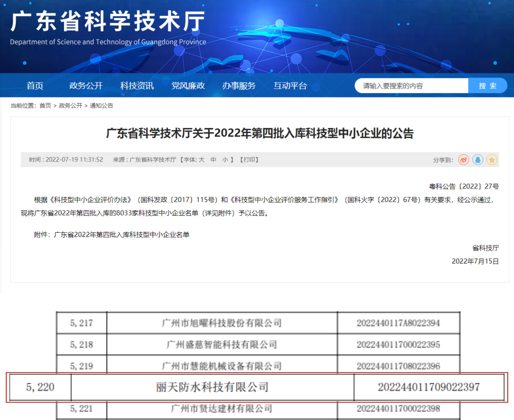The image size is (514, 420).
Task: Share article to Weibo icon
Action: pos(463,160)
